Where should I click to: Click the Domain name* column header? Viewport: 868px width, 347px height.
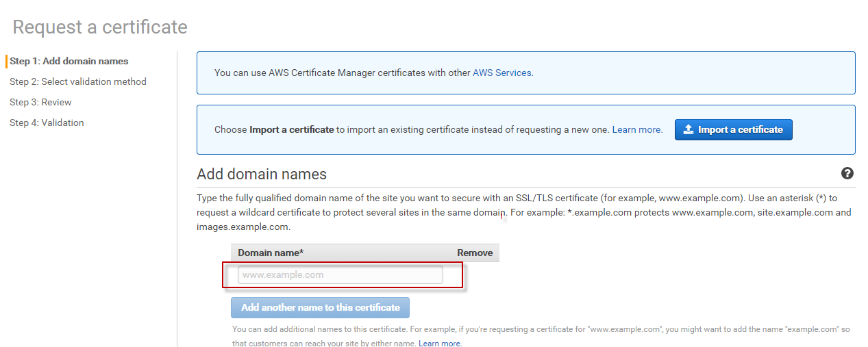click(x=271, y=253)
